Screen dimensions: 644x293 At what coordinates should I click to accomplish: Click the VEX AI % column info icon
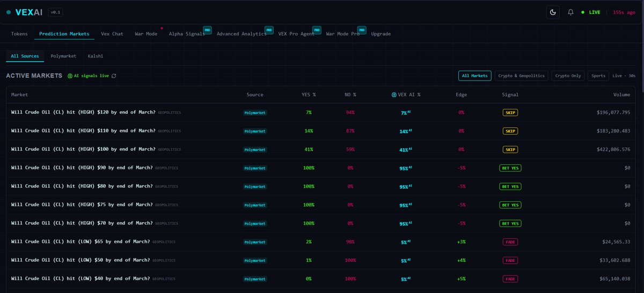pos(393,94)
